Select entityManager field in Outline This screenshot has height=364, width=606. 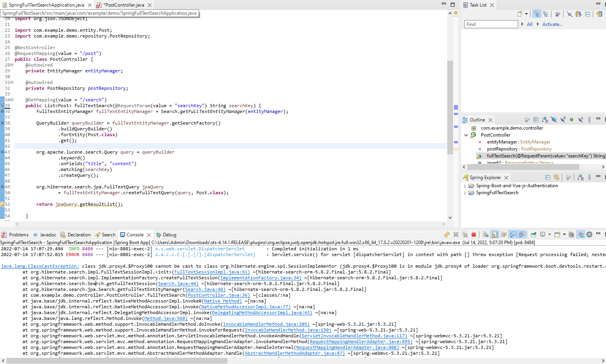pyautogui.click(x=518, y=142)
